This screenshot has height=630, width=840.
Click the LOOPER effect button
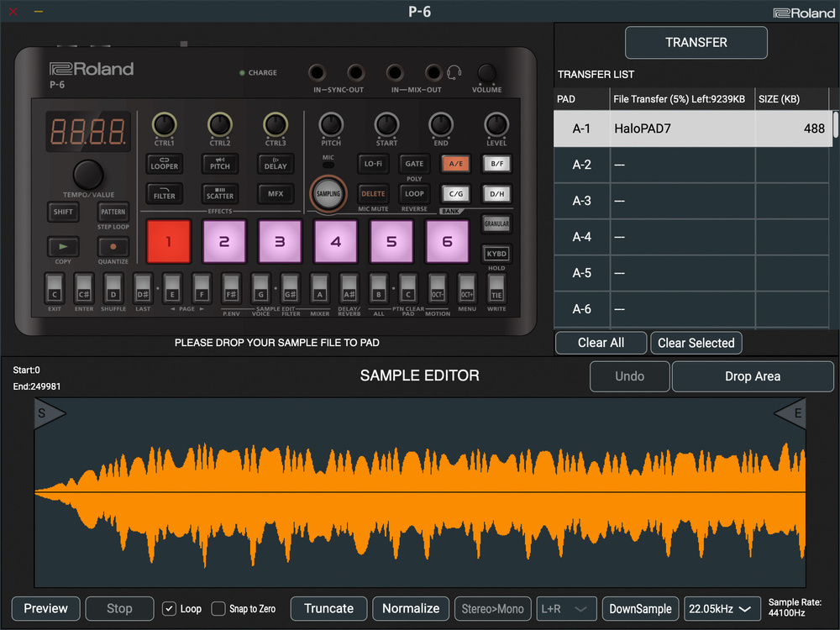(x=164, y=164)
